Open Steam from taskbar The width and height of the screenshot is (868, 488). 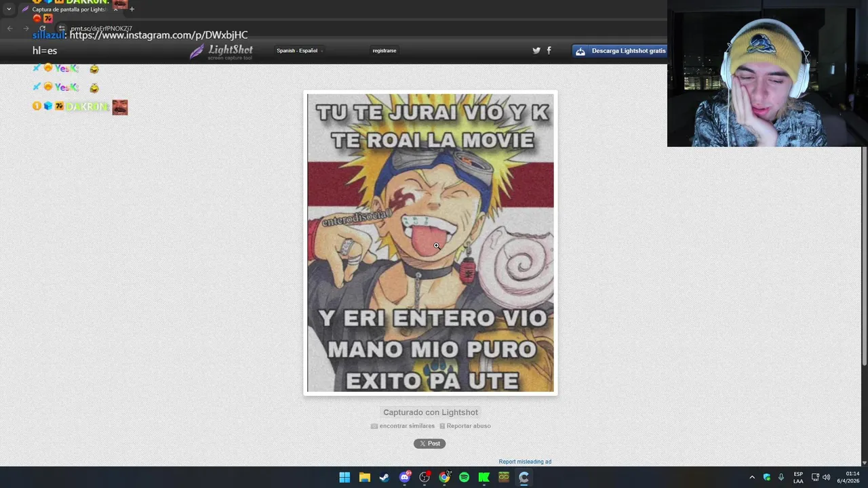[384, 477]
